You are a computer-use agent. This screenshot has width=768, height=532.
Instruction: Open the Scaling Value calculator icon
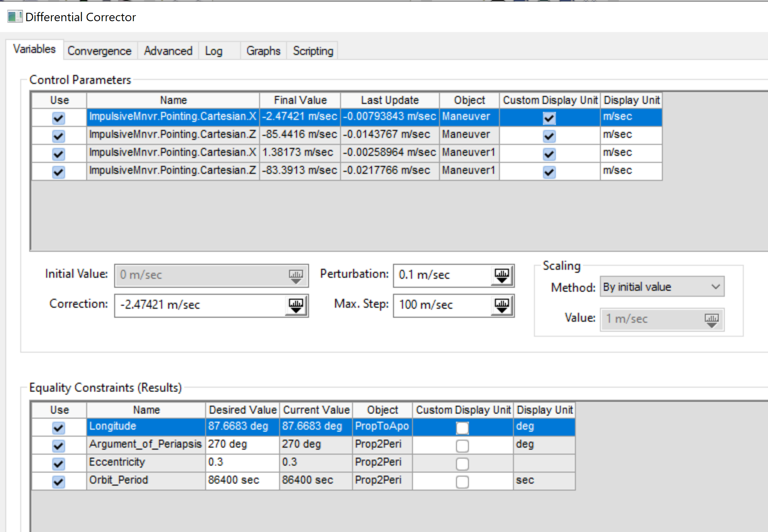click(x=712, y=320)
